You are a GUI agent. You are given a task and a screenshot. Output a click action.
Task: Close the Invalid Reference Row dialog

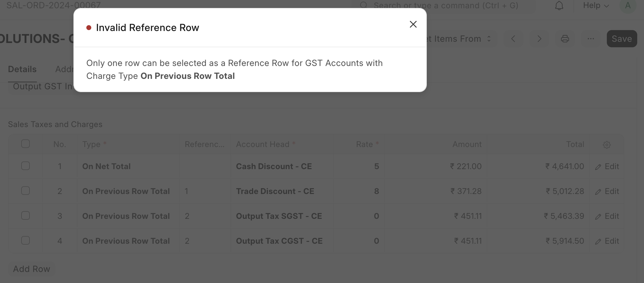(413, 24)
